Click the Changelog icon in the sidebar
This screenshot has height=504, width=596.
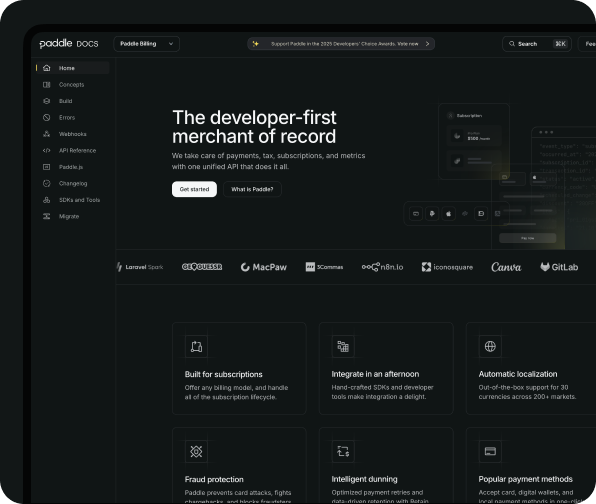pos(46,183)
